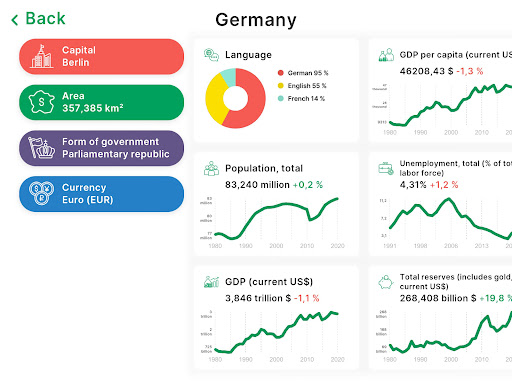
Task: Click the piggy bank reserves icon
Action: 386,282
